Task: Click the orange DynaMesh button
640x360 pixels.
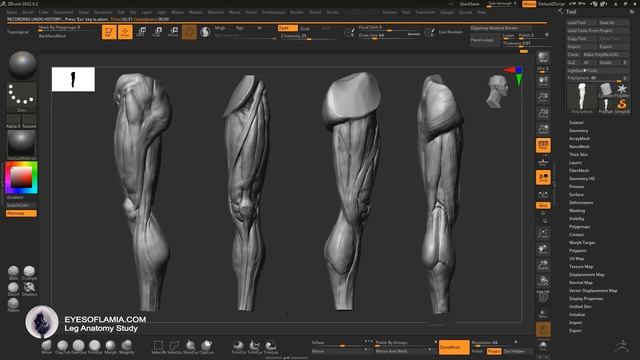Action: coord(454,347)
